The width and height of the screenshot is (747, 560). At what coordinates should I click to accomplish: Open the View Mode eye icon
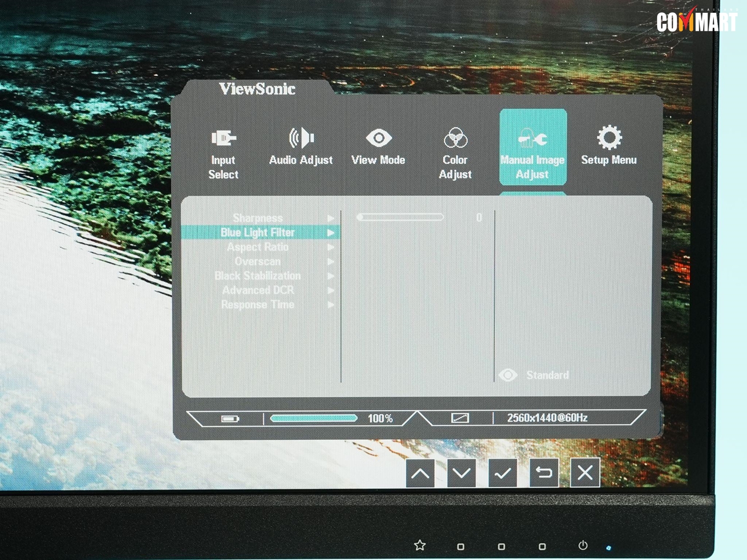[x=378, y=138]
